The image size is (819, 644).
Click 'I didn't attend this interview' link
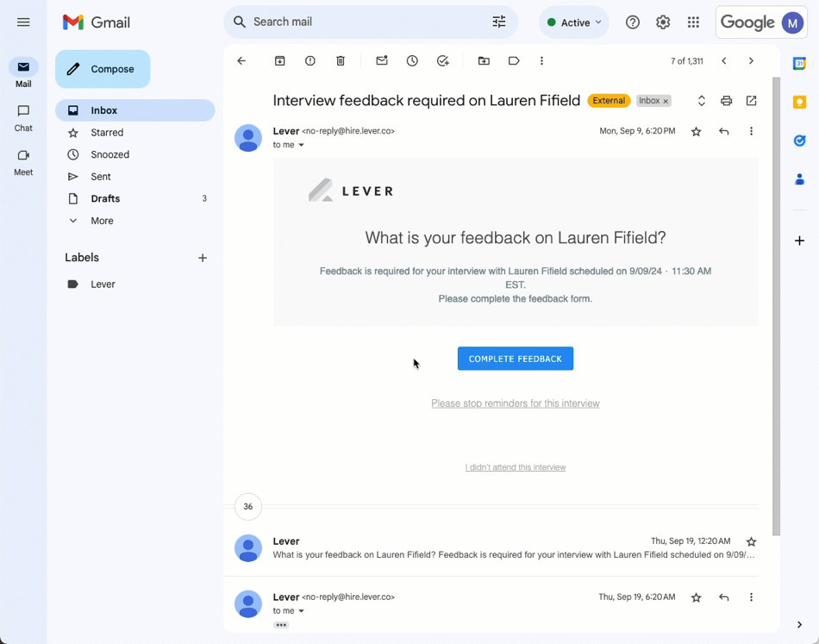(515, 466)
